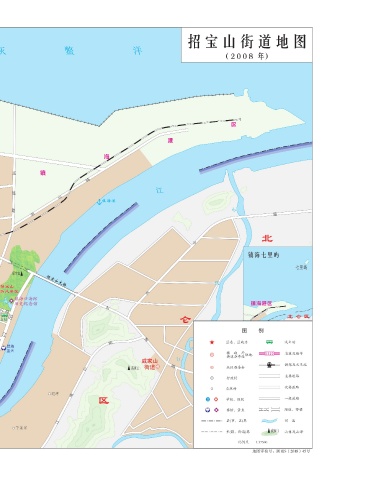The width and height of the screenshot is (389, 480).
Task: Click the 招宝山街道地图 title text
Action: [x=247, y=42]
